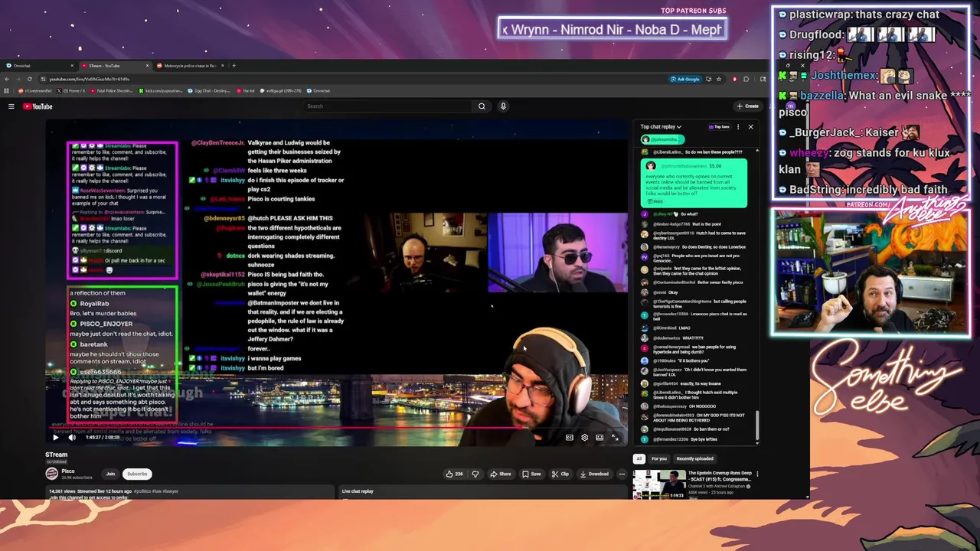Click the Top fans badge in chat
The height and width of the screenshot is (551, 980).
tap(719, 127)
